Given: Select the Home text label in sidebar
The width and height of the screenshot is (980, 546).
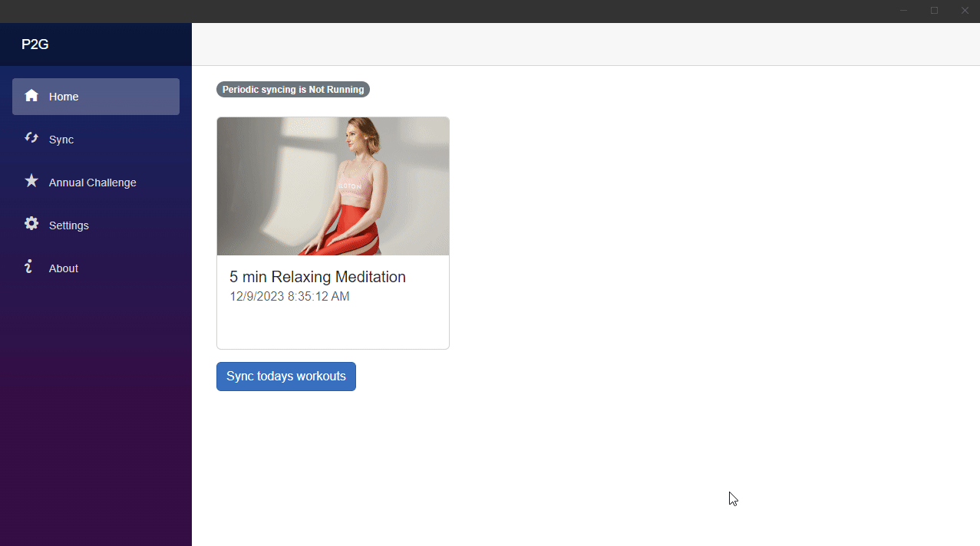Looking at the screenshot, I should (x=64, y=97).
